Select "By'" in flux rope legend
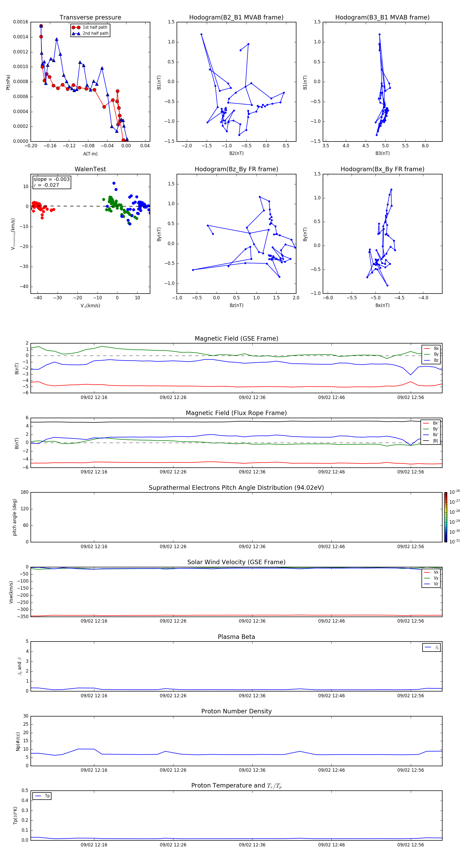This screenshot has width=473, height=868. pyautogui.click(x=431, y=429)
